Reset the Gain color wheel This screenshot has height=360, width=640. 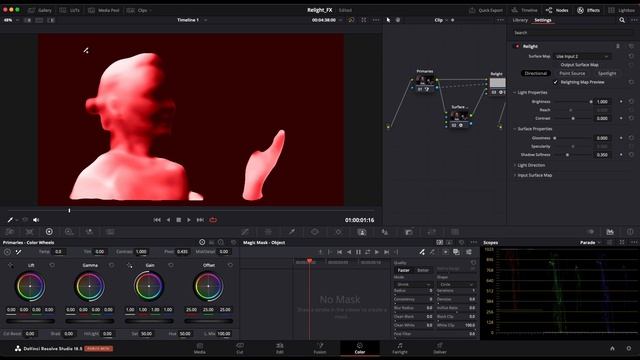coord(171,265)
